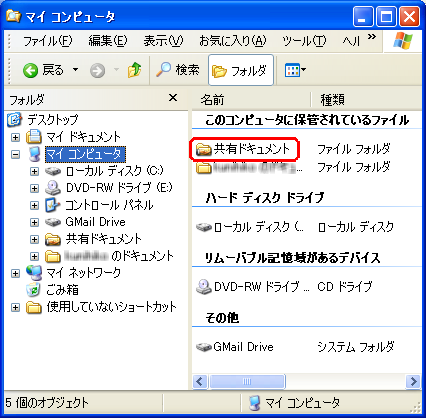
Task: Click the マイ コンピュータ computer icon in the tree
Action: 35,154
